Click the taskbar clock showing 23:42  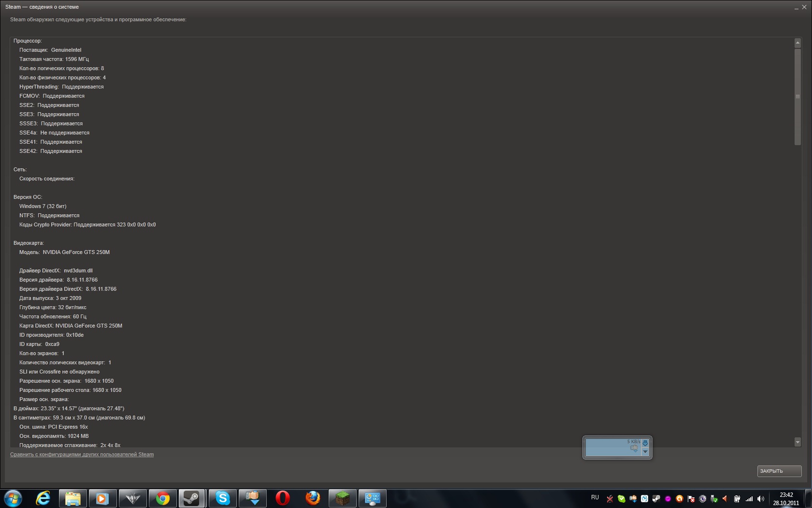pyautogui.click(x=786, y=499)
